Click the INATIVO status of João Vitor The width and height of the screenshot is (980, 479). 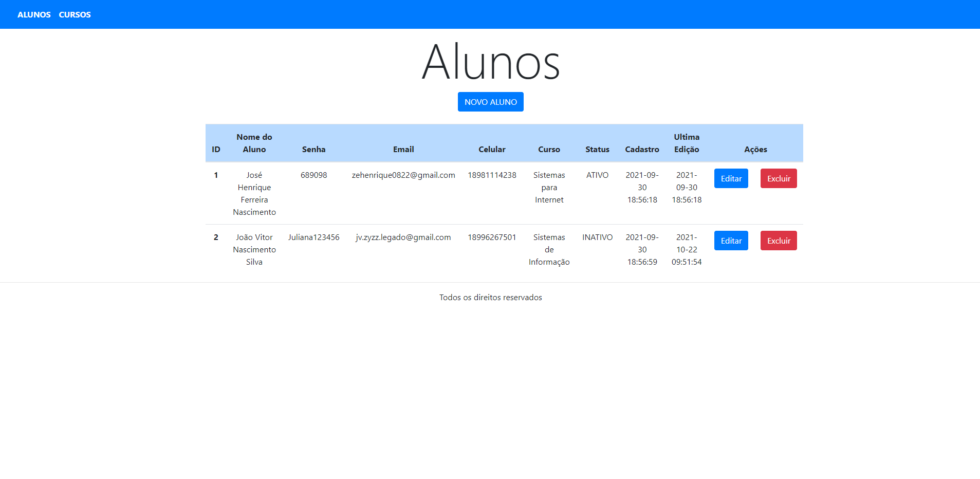click(x=597, y=237)
